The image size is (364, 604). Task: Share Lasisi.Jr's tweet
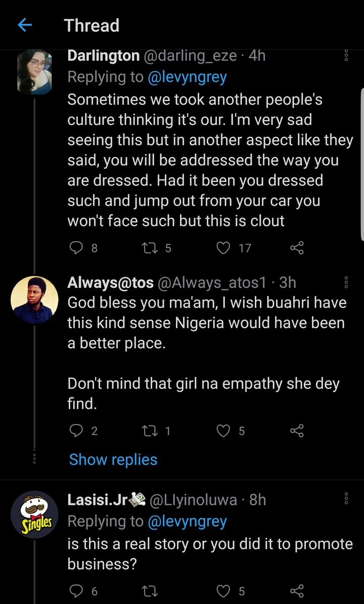click(x=297, y=591)
